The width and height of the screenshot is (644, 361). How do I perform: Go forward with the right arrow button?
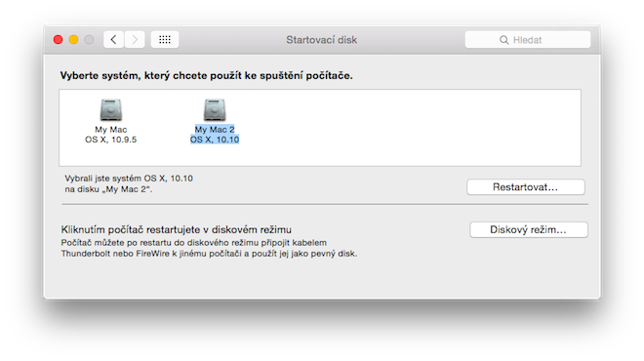click(x=135, y=40)
